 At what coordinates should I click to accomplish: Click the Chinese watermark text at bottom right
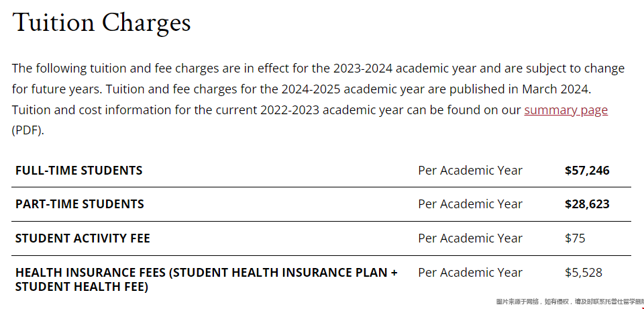coord(570,302)
